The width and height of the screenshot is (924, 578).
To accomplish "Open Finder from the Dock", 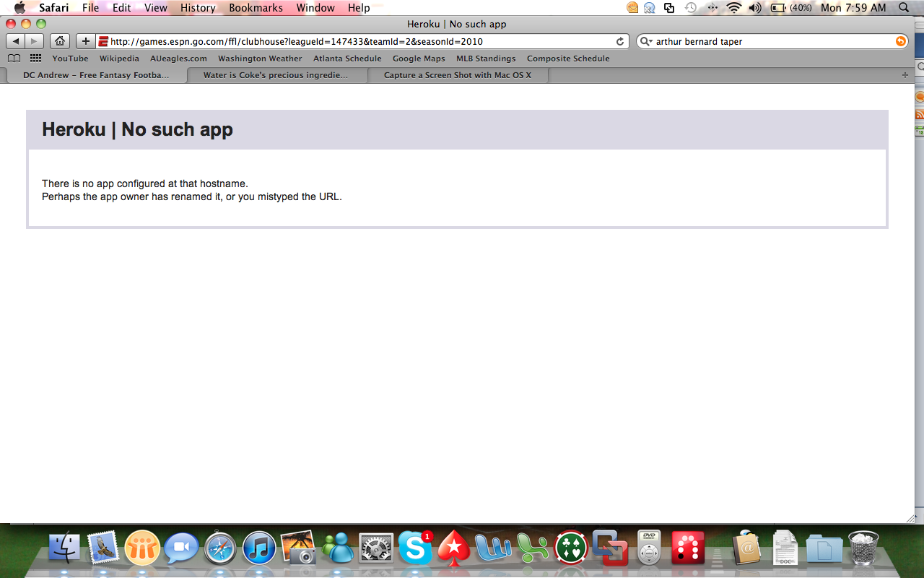I will 66,548.
